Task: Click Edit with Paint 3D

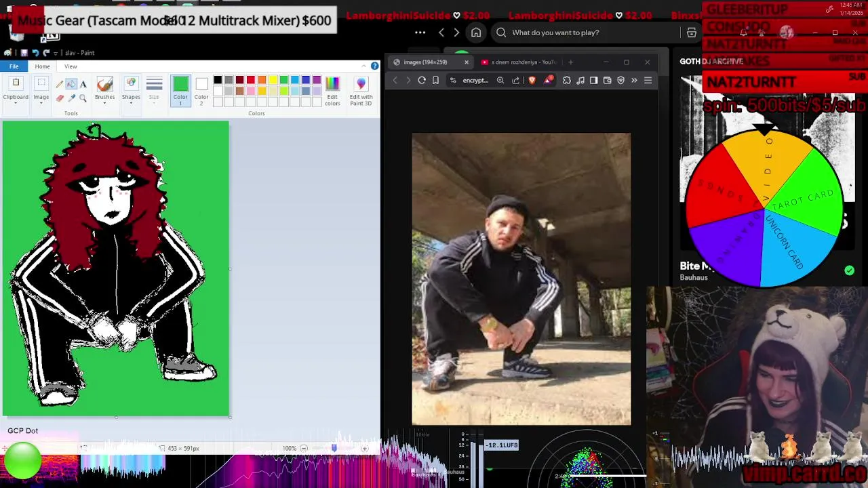Action: coord(361,91)
